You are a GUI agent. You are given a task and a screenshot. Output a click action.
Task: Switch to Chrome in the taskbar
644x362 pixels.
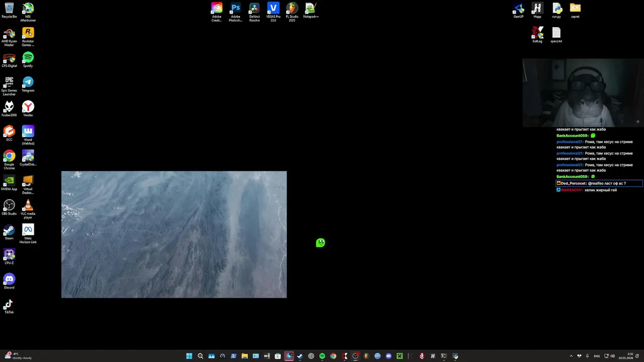tap(333, 356)
